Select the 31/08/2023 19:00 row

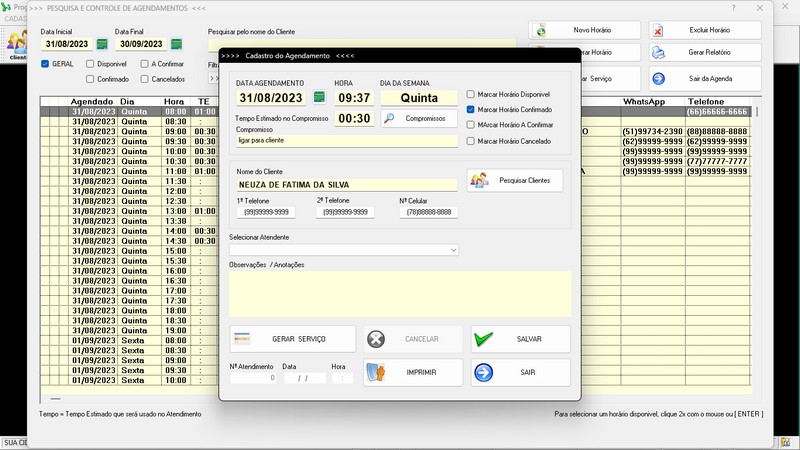[395, 331]
